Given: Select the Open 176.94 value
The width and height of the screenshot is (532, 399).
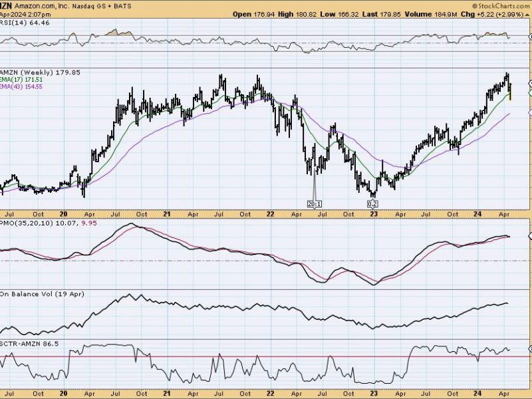Looking at the screenshot, I should tap(253, 14).
